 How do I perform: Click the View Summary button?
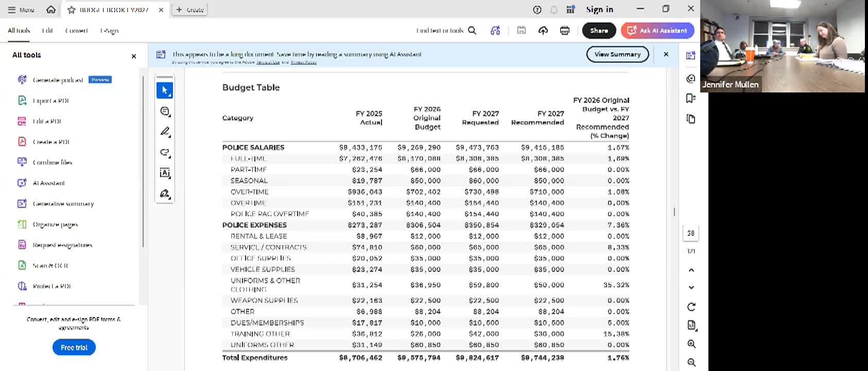(x=617, y=54)
